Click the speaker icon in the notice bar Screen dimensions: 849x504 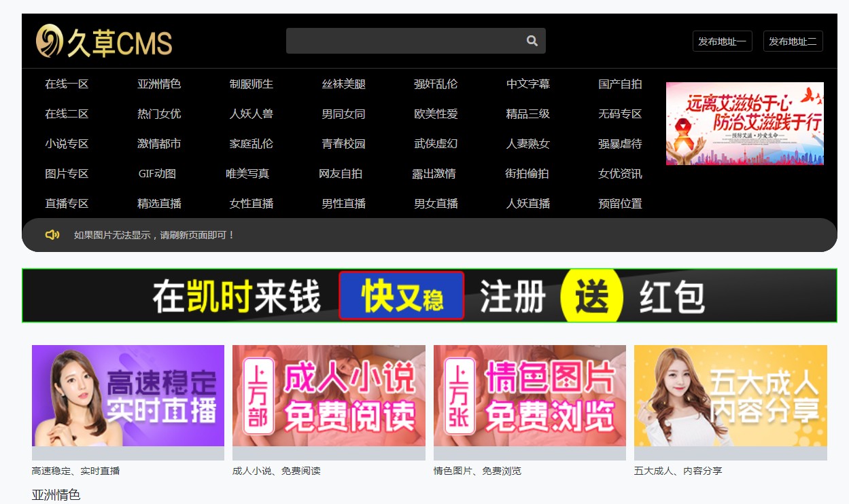53,234
